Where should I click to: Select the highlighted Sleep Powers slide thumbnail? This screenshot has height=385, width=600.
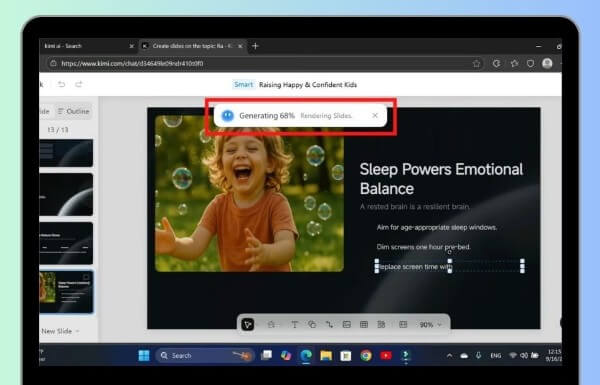66,292
